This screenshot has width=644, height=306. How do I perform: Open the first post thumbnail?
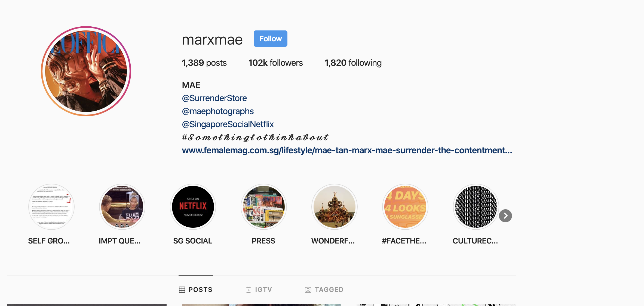click(x=87, y=305)
